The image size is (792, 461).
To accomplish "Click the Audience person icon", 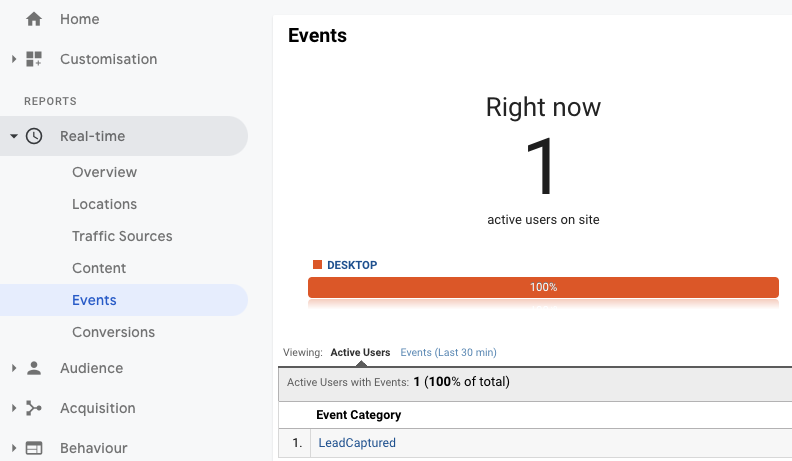I will pos(34,368).
